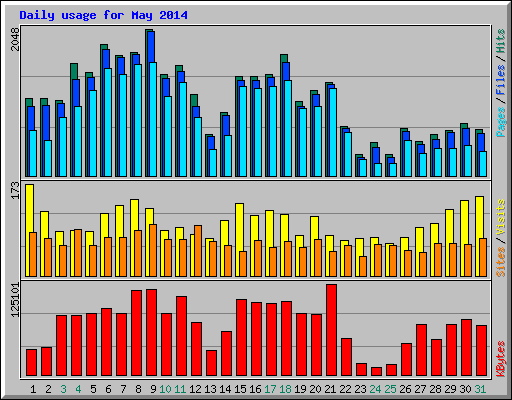Click the Hits legend label
Viewport: 512px width, 400px height.
501,41
